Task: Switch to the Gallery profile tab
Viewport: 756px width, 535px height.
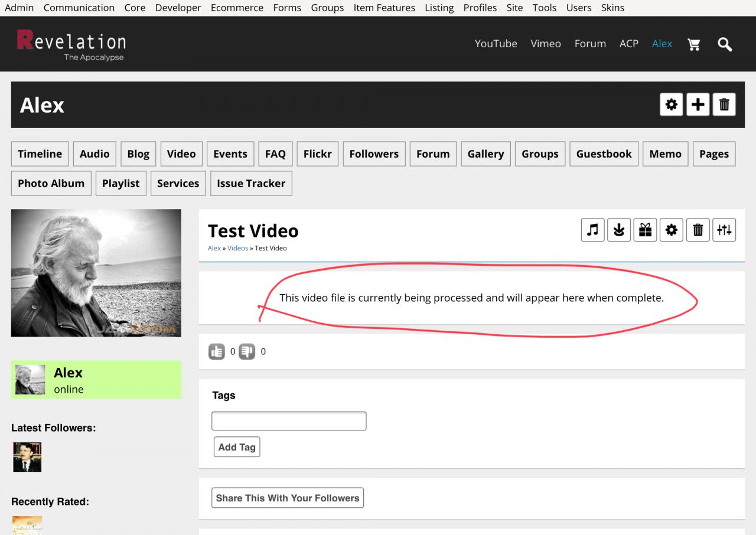Action: click(485, 154)
